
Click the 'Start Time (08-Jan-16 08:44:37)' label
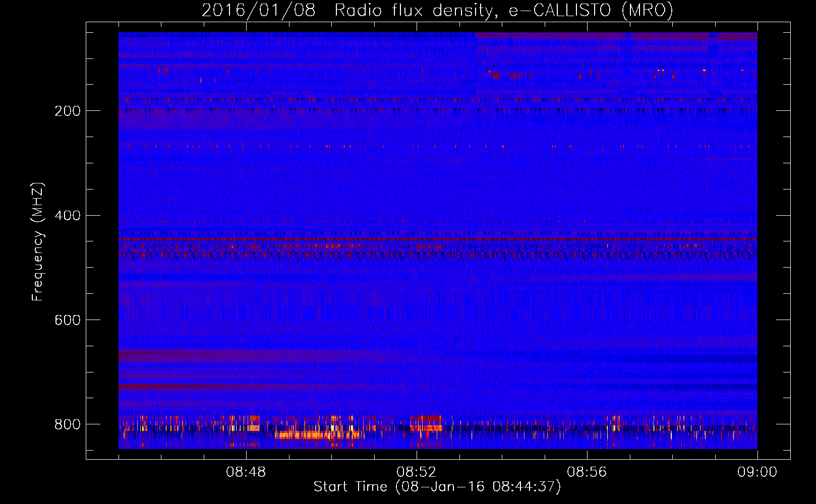(x=437, y=487)
